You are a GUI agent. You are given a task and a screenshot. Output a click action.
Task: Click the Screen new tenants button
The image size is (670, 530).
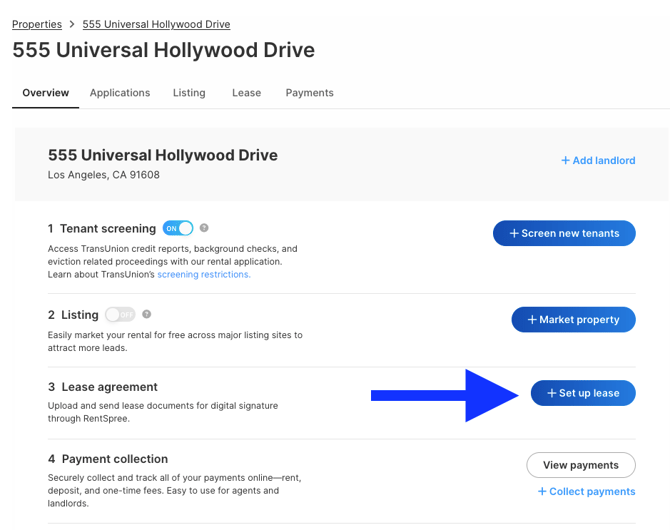[564, 233]
